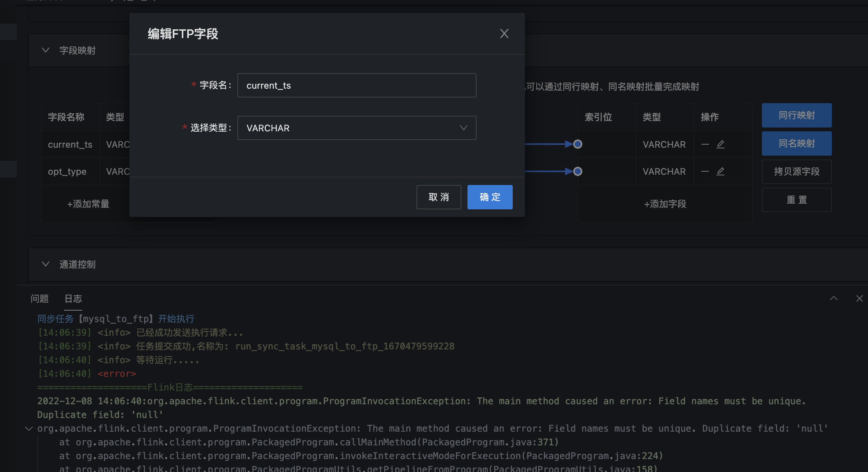Screen dimensions: 868x472
Task: Click the 同行映射 button
Action: click(796, 115)
